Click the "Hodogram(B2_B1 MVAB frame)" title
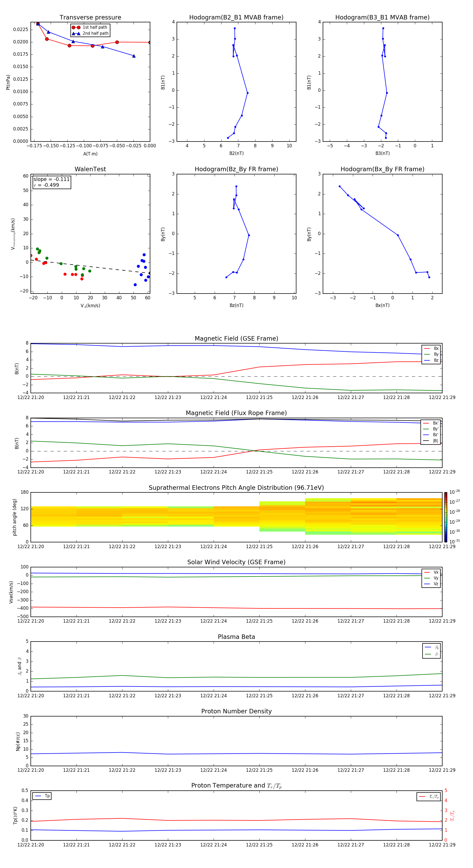The height and width of the screenshot is (868, 473). coord(236,18)
